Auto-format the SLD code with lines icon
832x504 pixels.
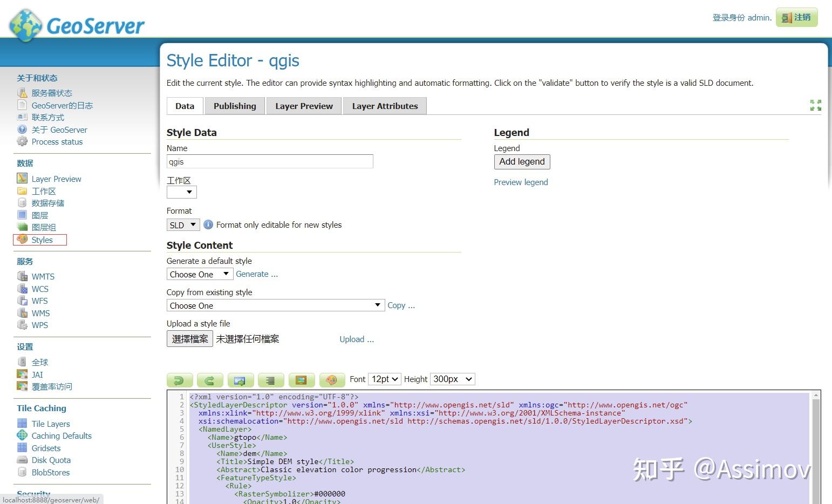tap(270, 379)
